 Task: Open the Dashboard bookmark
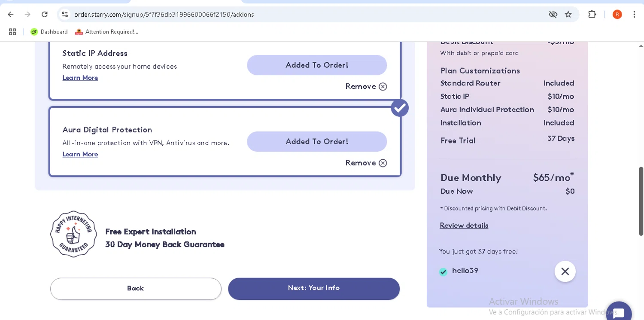tap(49, 32)
